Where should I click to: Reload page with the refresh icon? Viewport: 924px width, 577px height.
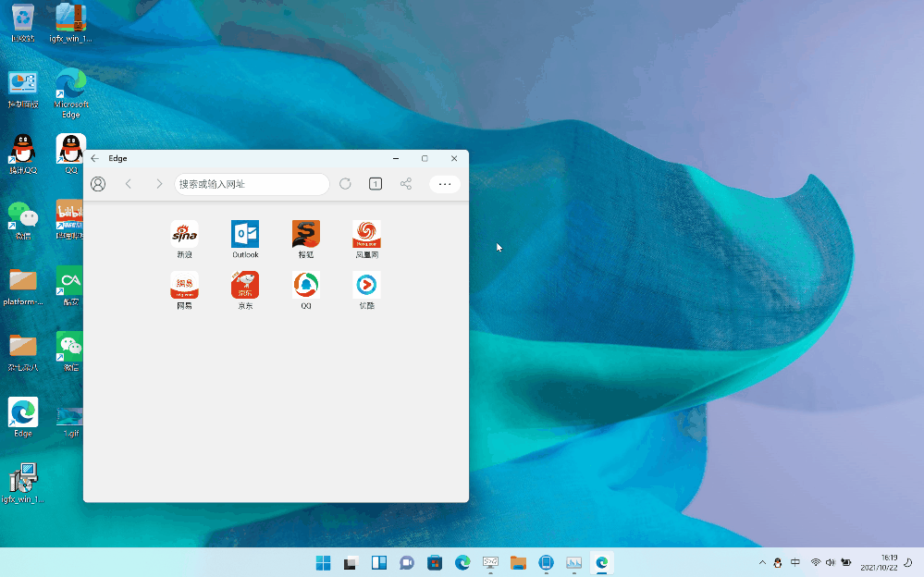point(345,184)
